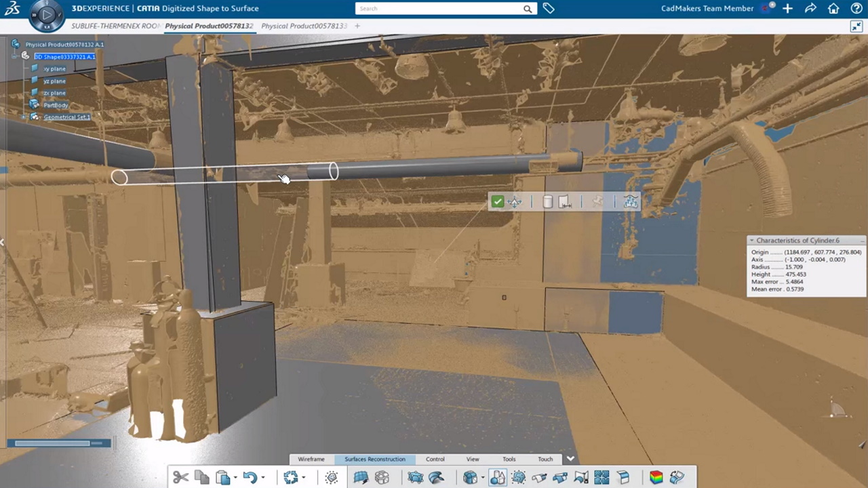Click the Undo arrow icon

pyautogui.click(x=250, y=478)
